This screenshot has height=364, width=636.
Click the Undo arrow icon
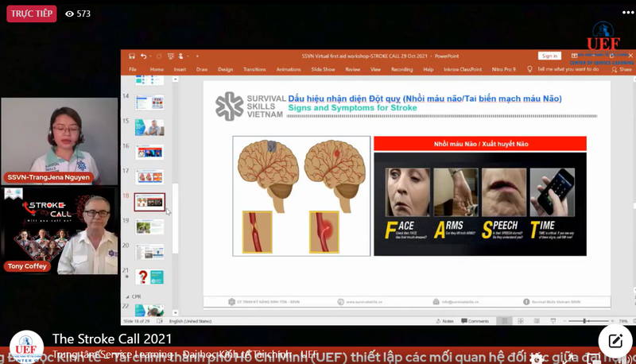[143, 56]
